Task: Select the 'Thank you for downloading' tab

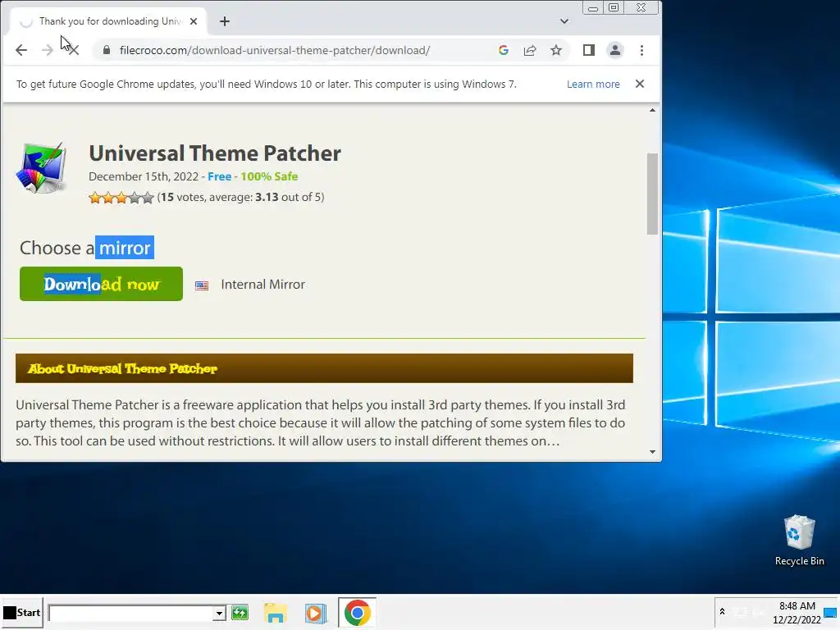Action: click(107, 21)
